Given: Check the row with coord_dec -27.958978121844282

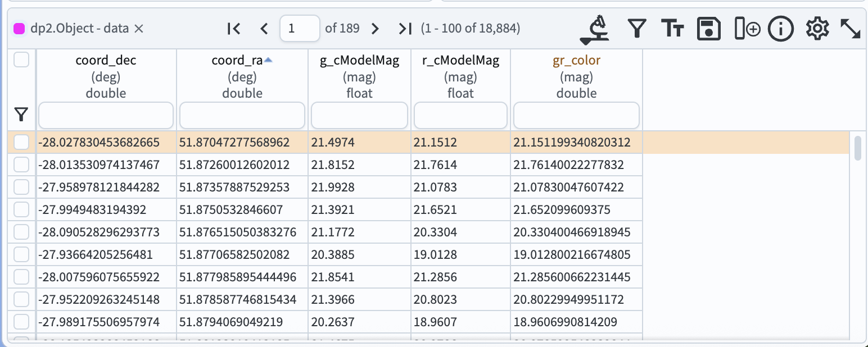Looking at the screenshot, I should (x=21, y=187).
